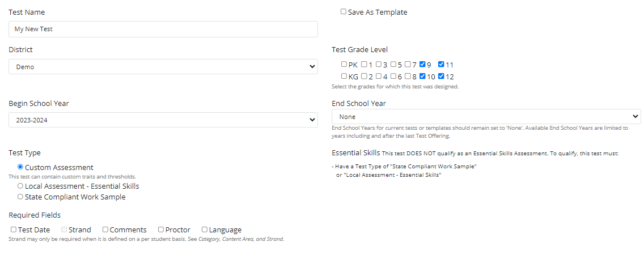Open the End School Year dropdown

(x=486, y=117)
